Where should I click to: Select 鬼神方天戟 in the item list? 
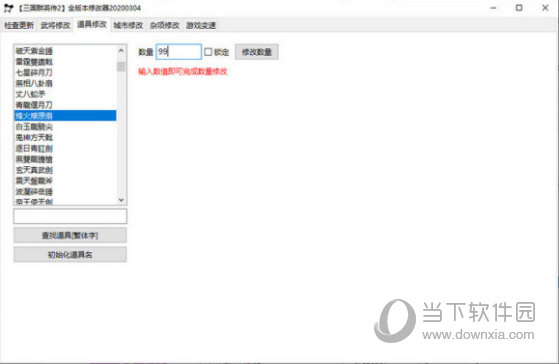click(65, 137)
